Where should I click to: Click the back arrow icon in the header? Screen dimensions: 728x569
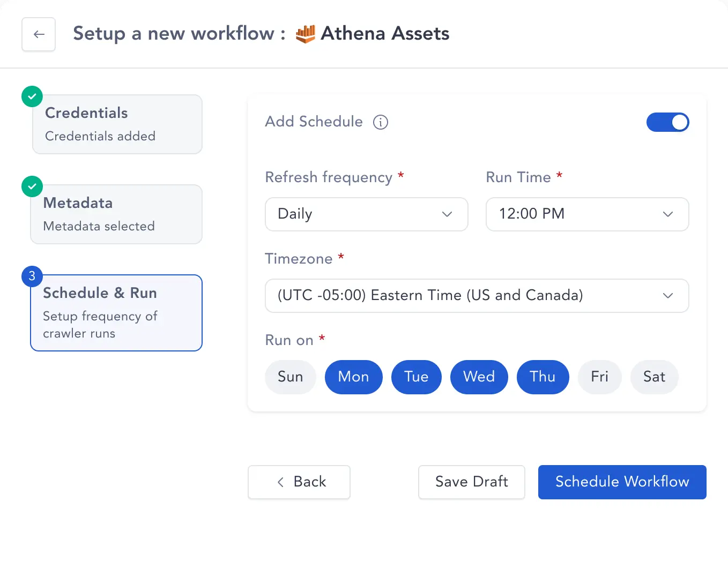[x=39, y=34]
